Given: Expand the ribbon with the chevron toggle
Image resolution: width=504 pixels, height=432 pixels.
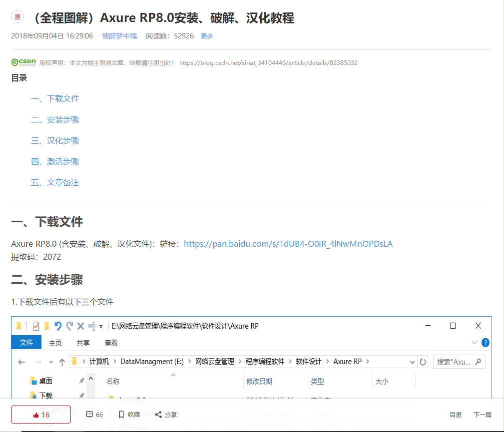Looking at the screenshot, I should (474, 343).
